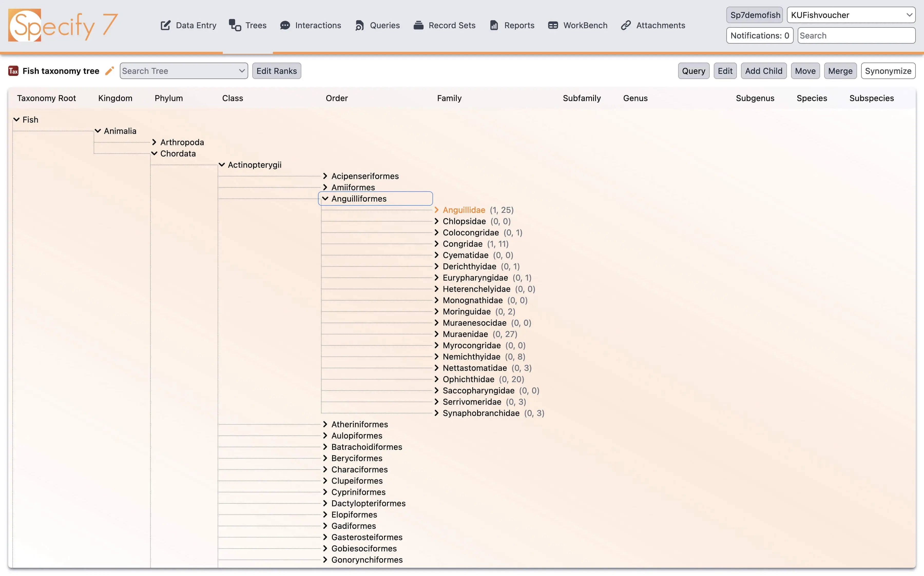Click the pencil icon beside Fish taxonomy tree
This screenshot has width=924, height=576.
point(109,71)
